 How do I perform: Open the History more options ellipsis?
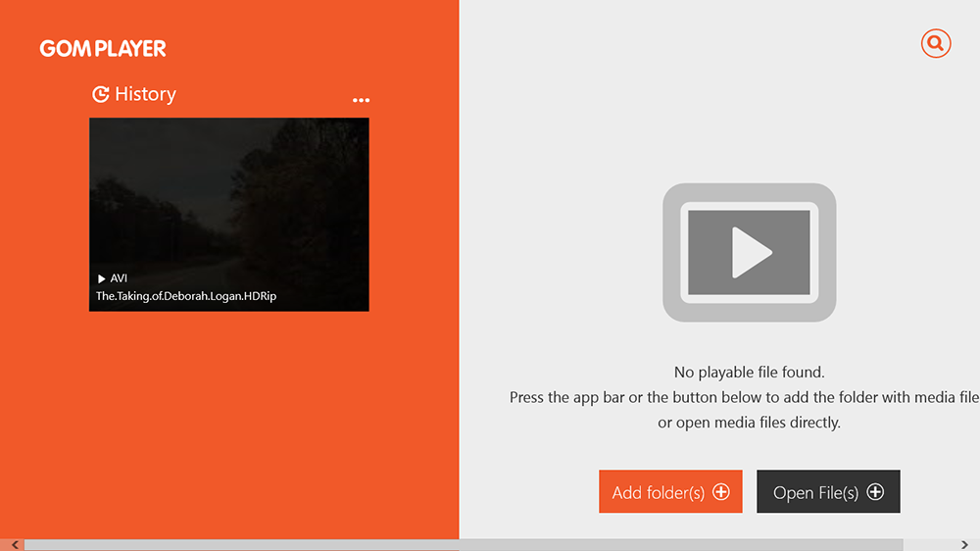point(361,100)
